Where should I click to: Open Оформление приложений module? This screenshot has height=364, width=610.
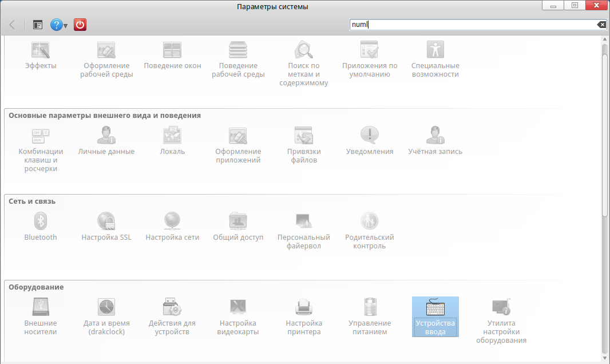(238, 146)
